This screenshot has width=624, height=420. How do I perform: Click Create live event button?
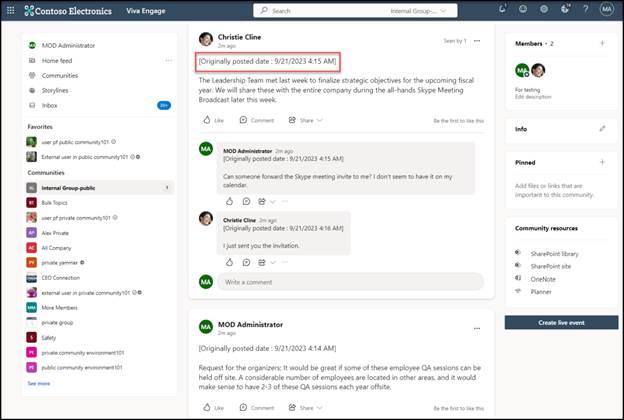pyautogui.click(x=561, y=322)
